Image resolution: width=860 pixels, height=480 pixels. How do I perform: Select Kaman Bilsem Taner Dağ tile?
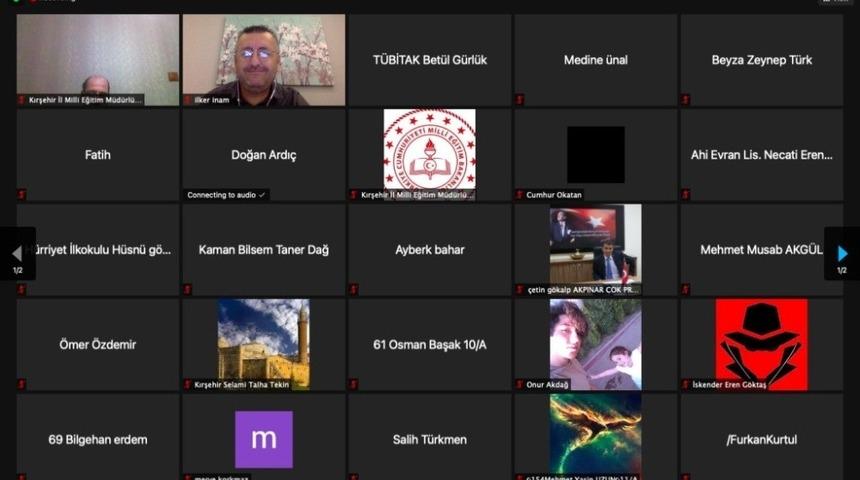[264, 250]
